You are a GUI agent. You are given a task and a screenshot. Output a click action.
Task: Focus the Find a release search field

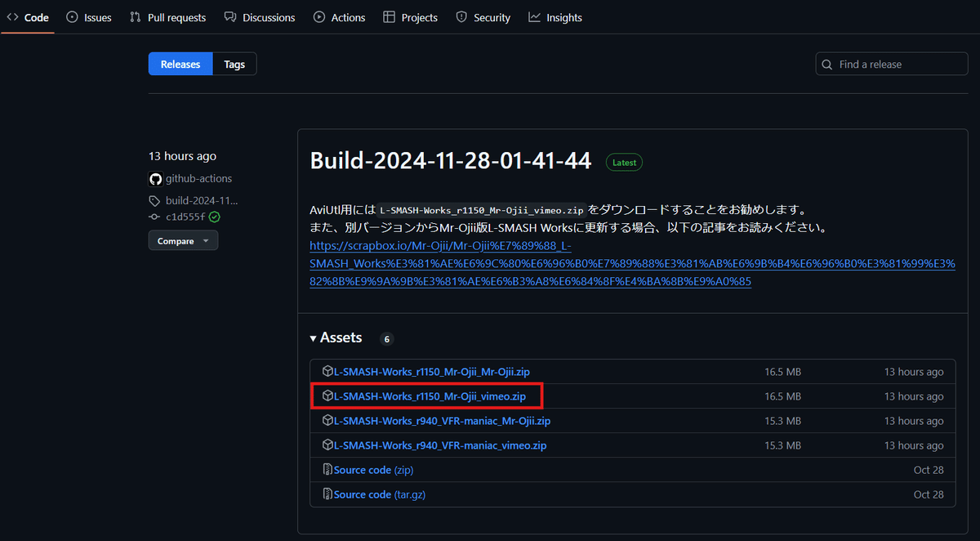[892, 64]
